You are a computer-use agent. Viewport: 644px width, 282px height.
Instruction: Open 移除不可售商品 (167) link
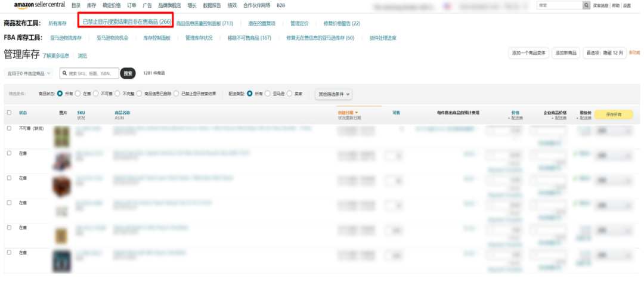(x=250, y=38)
